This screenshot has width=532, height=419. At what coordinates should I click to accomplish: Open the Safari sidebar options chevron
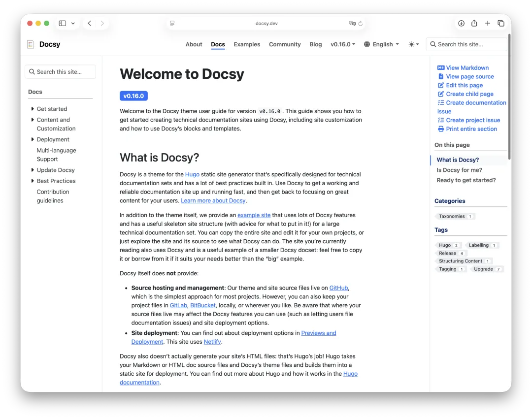point(73,24)
